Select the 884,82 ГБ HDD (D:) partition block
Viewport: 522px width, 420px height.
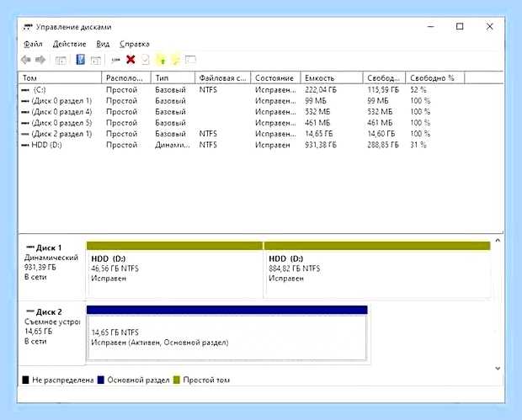(377, 269)
